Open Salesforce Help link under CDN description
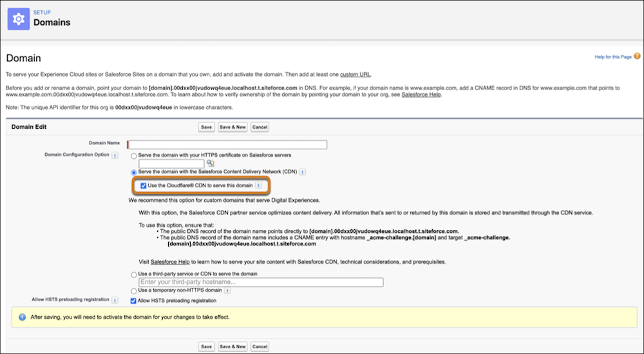This screenshot has width=644, height=354. click(170, 261)
